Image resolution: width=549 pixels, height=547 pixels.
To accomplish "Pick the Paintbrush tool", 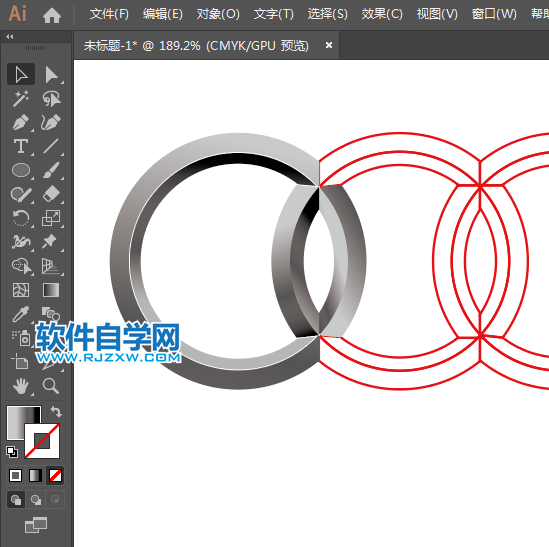I will 51,170.
